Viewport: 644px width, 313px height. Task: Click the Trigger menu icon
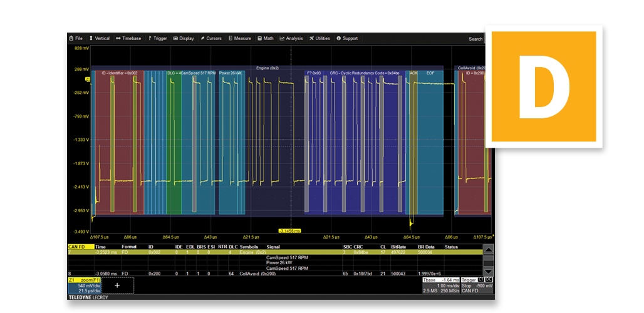(x=150, y=38)
